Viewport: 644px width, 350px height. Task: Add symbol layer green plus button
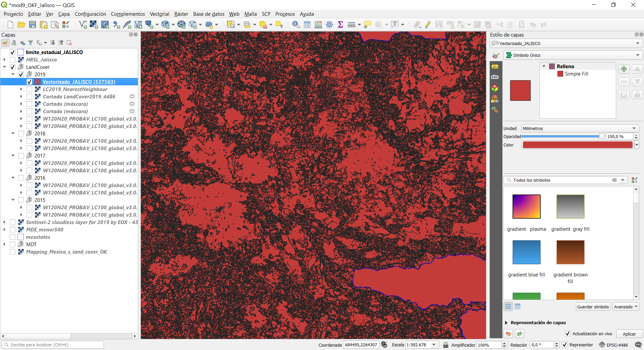point(624,69)
